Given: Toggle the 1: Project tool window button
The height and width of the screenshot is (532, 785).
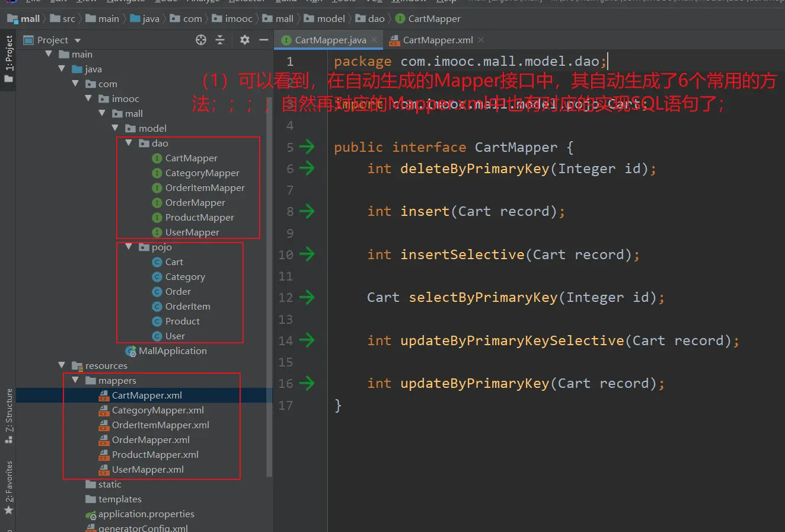Looking at the screenshot, I should [x=9, y=59].
